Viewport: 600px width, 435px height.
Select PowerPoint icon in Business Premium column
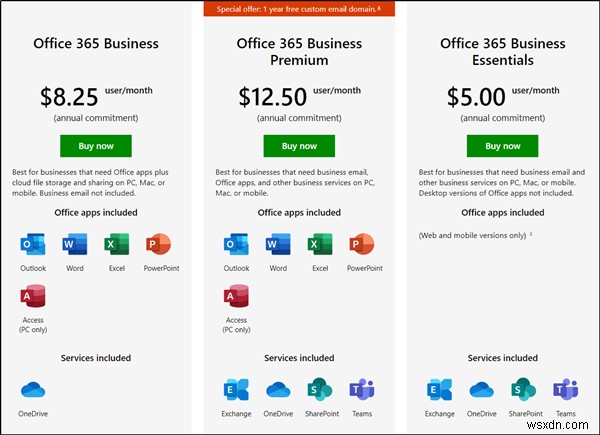point(362,244)
